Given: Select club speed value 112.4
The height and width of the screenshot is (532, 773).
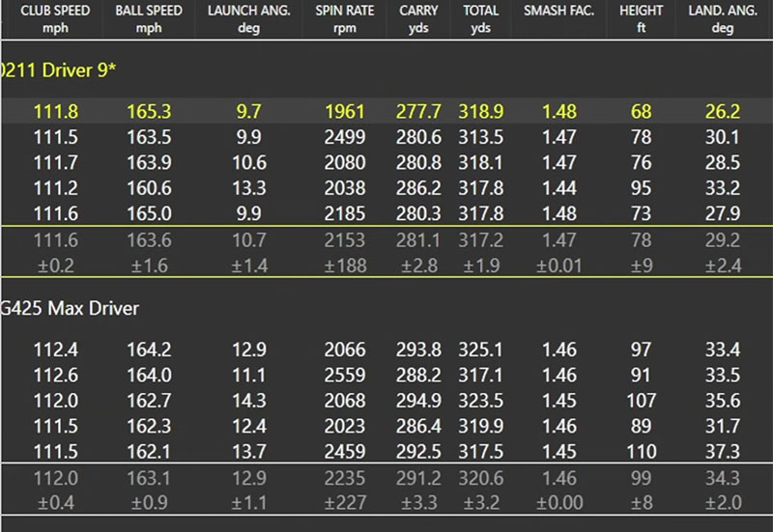Looking at the screenshot, I should (56, 350).
